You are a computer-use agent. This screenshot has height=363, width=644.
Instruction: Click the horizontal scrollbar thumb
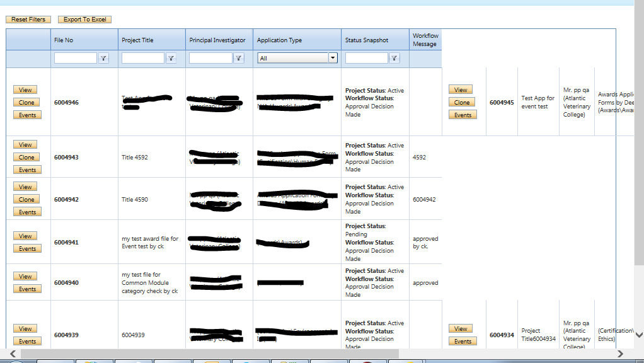(209, 354)
